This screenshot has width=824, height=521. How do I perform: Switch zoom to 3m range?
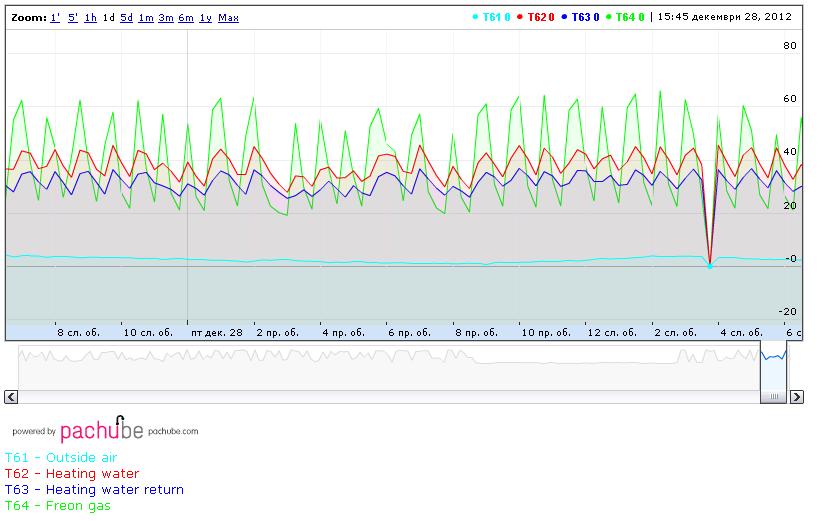tap(166, 18)
